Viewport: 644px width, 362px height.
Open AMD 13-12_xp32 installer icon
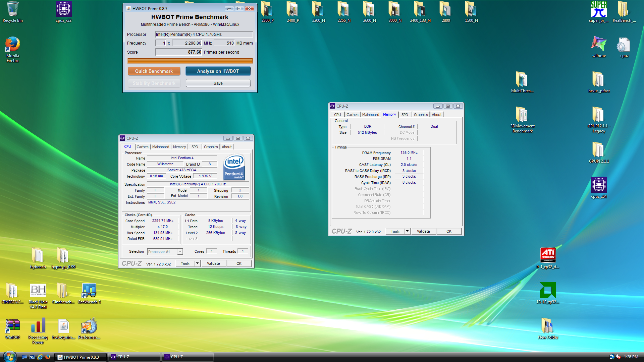pyautogui.click(x=548, y=293)
